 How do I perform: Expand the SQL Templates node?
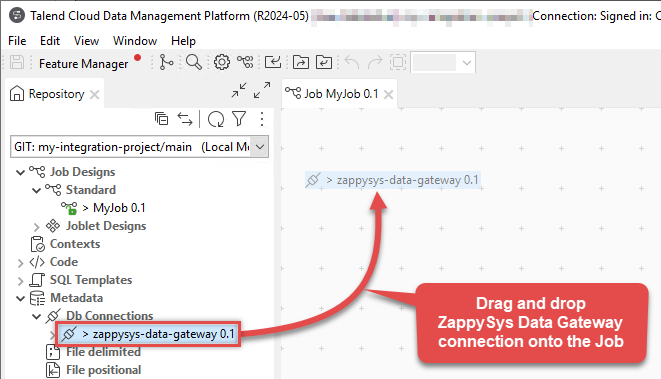coord(20,281)
